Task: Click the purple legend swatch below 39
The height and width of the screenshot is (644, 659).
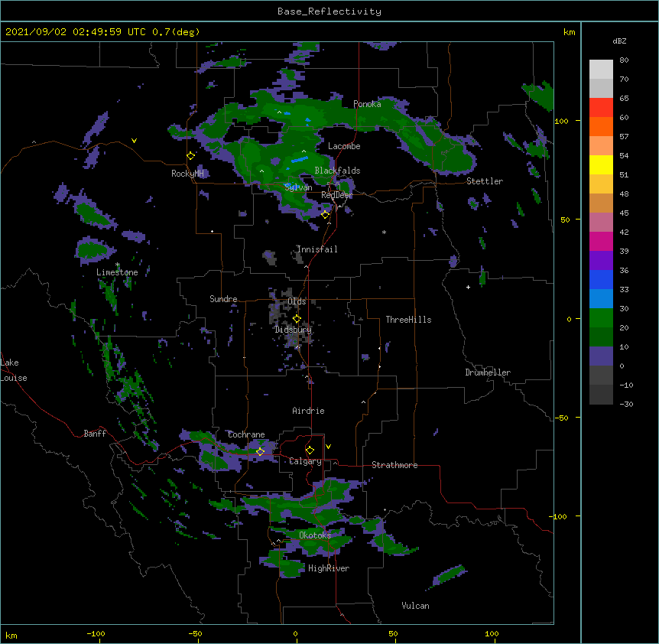Action: click(x=601, y=260)
